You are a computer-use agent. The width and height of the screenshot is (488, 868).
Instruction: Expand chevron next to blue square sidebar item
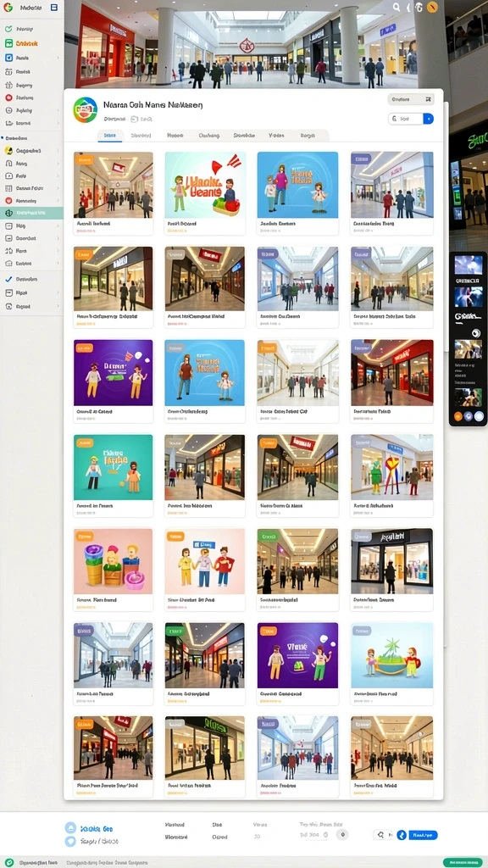(x=58, y=58)
